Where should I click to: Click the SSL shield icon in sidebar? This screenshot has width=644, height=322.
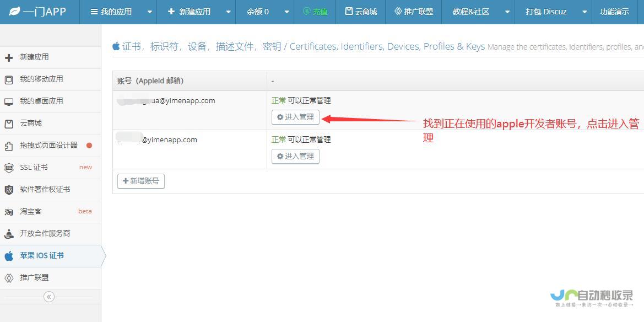pos(9,168)
